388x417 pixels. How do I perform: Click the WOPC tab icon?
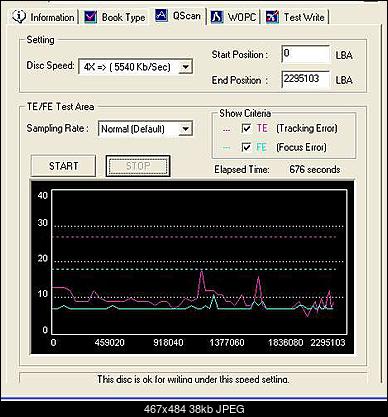pyautogui.click(x=217, y=17)
